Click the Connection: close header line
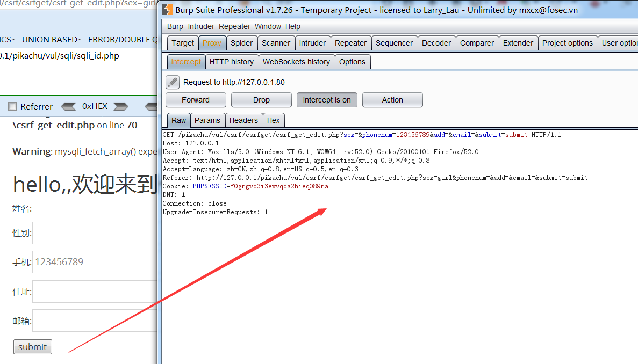This screenshot has height=364, width=638. [195, 203]
